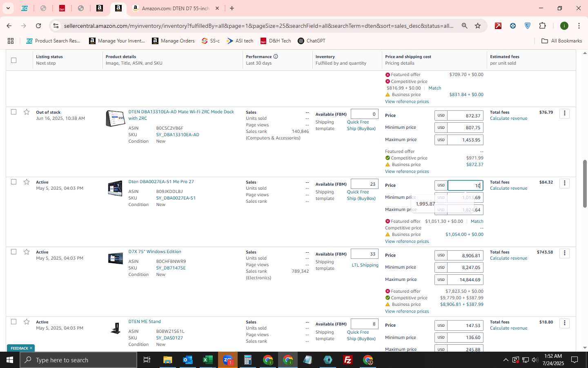The height and width of the screenshot is (368, 588).
Task: Open File Explorer from the taskbar
Action: pos(168,360)
